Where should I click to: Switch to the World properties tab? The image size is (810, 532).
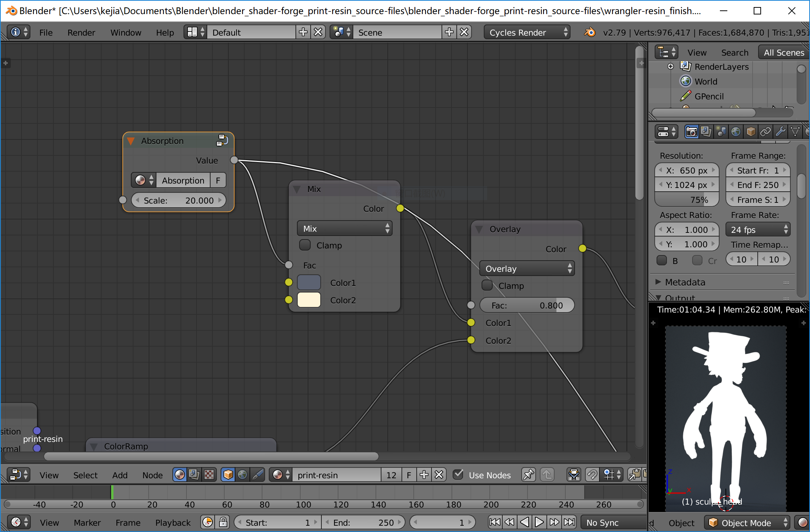[x=736, y=132]
